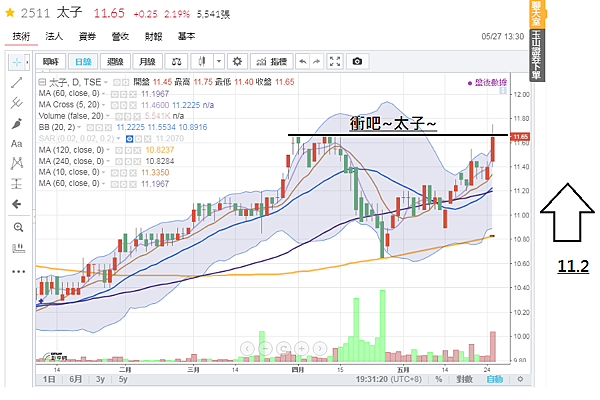This screenshot has width=600, height=400.
Task: Click the 19:31:20 (UTC+8) timezone label
Action: pos(388,379)
